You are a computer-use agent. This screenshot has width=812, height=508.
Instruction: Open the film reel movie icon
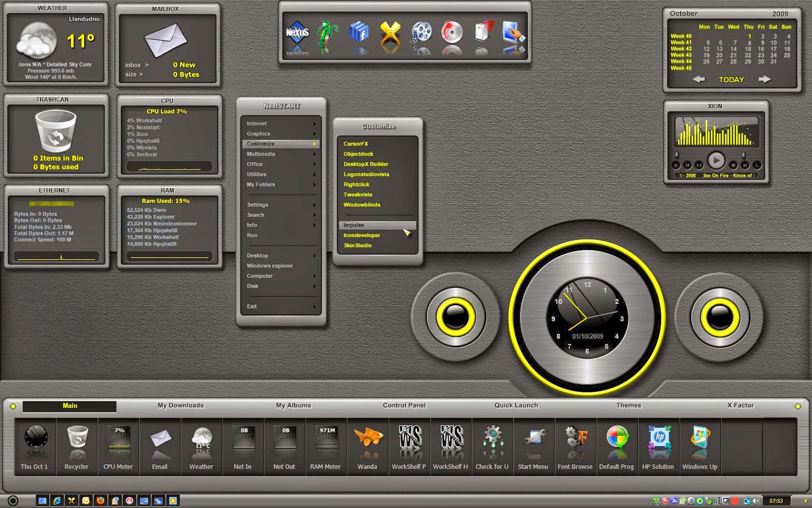(421, 33)
